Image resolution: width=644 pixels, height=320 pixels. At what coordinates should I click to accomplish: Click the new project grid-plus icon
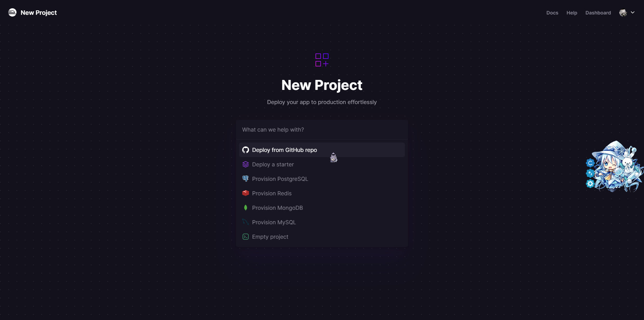[x=322, y=60]
